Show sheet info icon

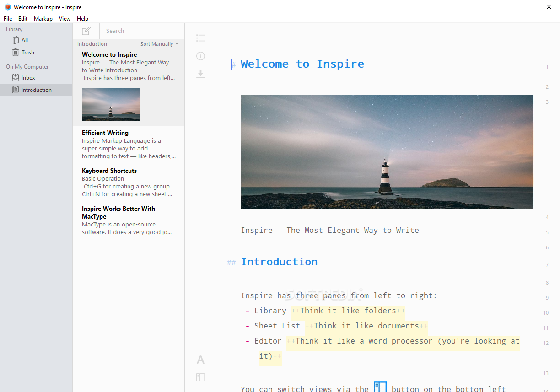pyautogui.click(x=200, y=56)
